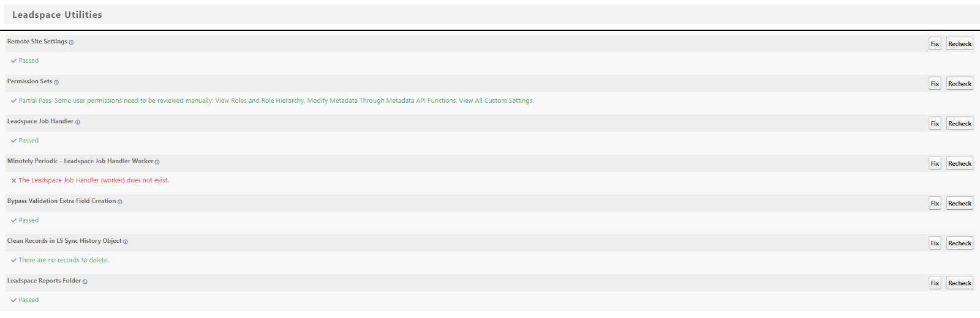980x318 pixels.
Task: Select the Leadspace Utilities heading
Action: [x=57, y=15]
